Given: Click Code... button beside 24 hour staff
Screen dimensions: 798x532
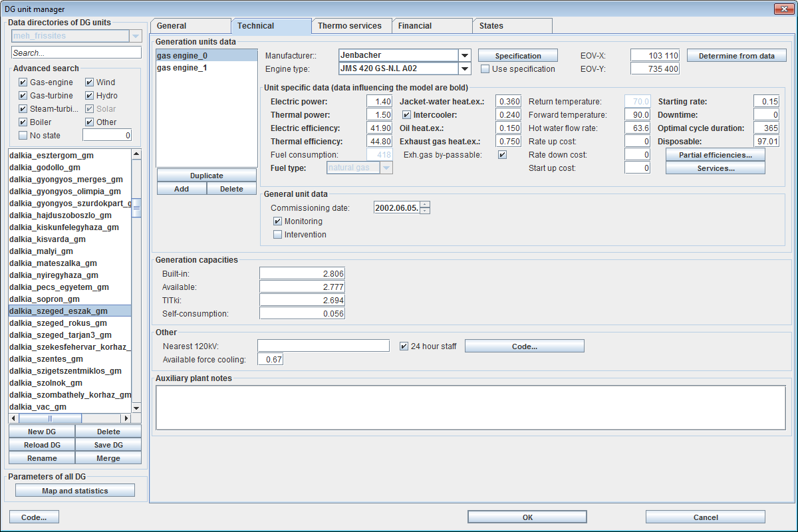Looking at the screenshot, I should (x=525, y=346).
